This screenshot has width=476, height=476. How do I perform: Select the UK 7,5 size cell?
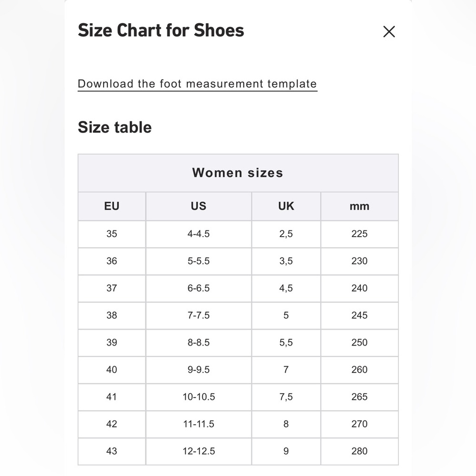286,397
